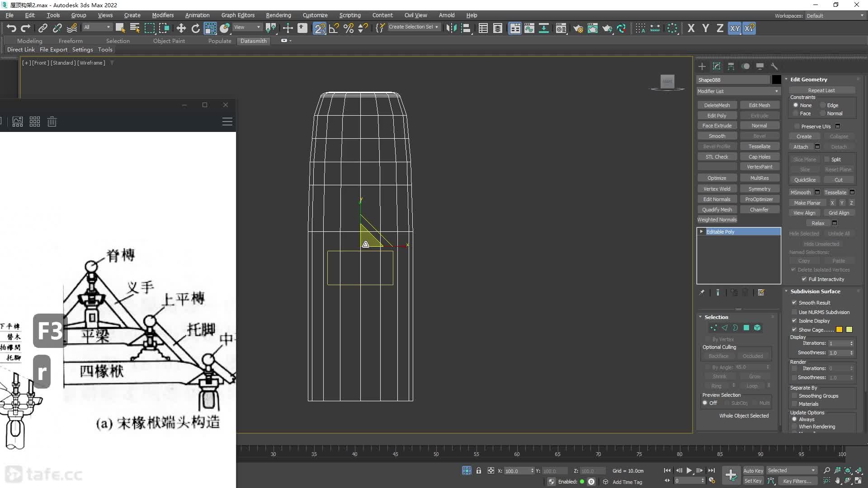Toggle the 2.5D Snaps icon
Viewport: 868px width, 488px height.
pyautogui.click(x=320, y=28)
